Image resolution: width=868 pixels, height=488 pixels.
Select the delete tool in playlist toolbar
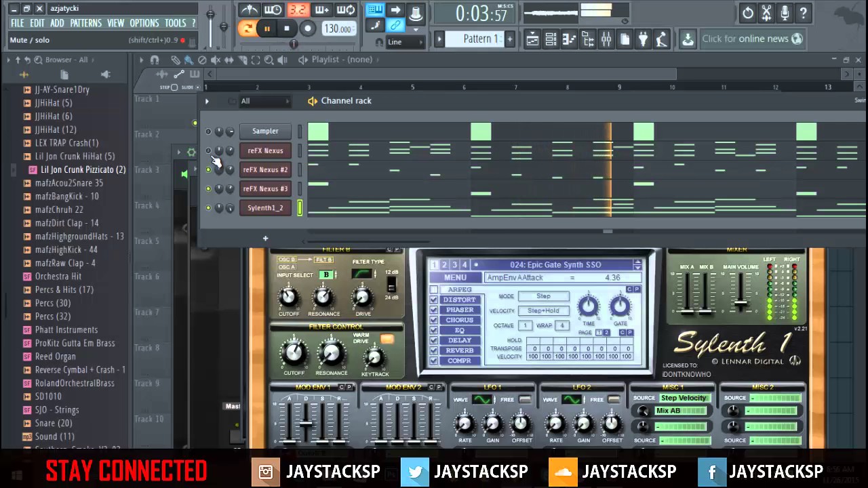[x=202, y=60]
